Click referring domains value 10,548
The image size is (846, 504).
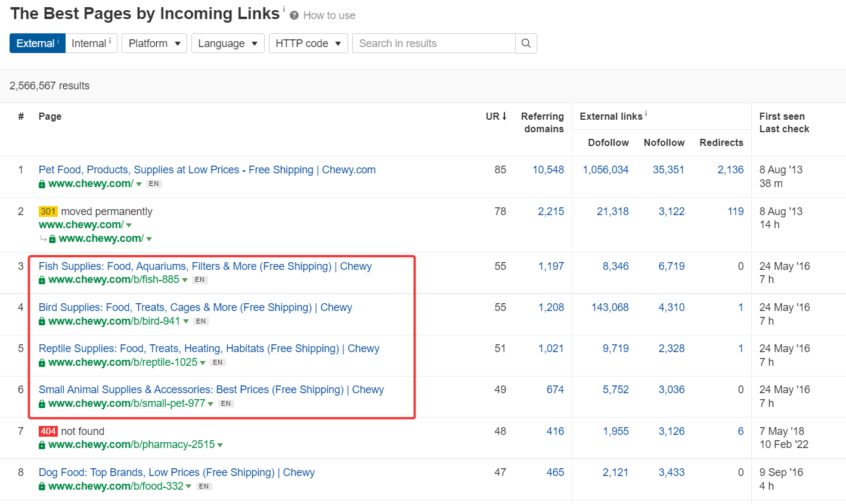coord(548,170)
